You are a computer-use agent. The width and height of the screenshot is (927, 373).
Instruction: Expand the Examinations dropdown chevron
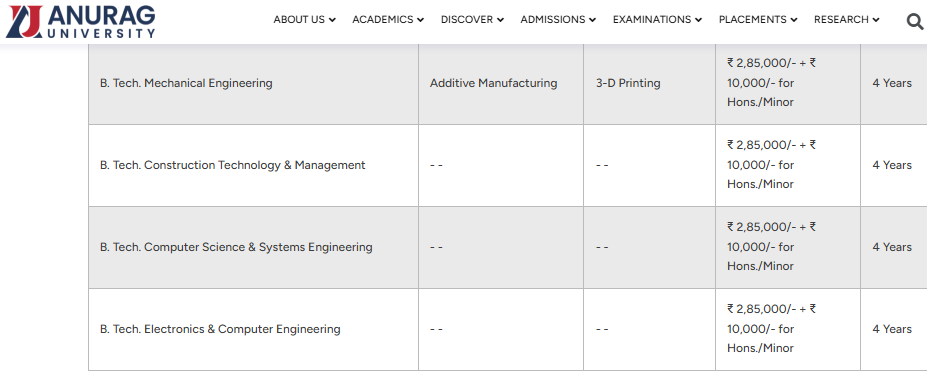[698, 20]
